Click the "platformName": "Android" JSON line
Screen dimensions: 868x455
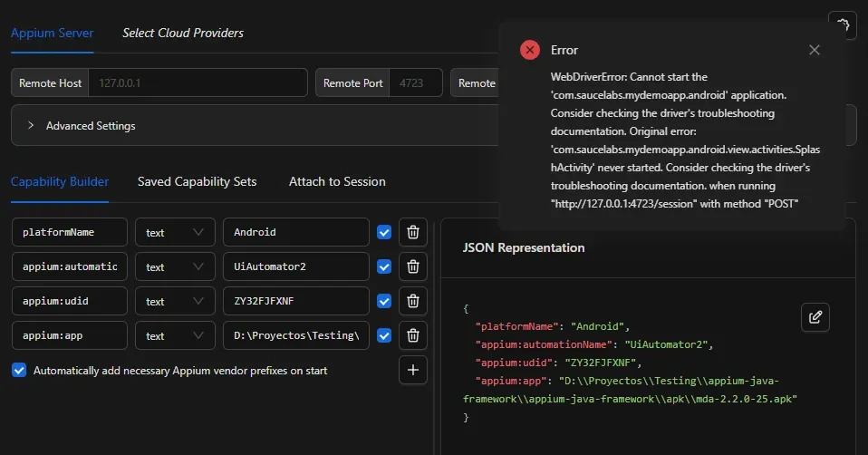(x=553, y=326)
